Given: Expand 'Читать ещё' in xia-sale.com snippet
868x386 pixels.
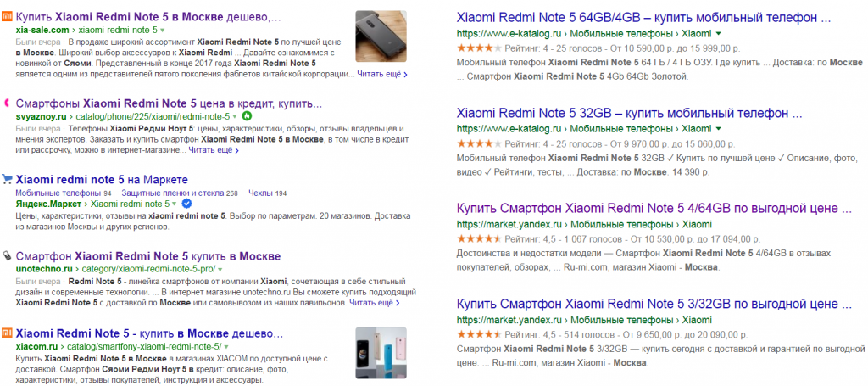Looking at the screenshot, I should 382,73.
